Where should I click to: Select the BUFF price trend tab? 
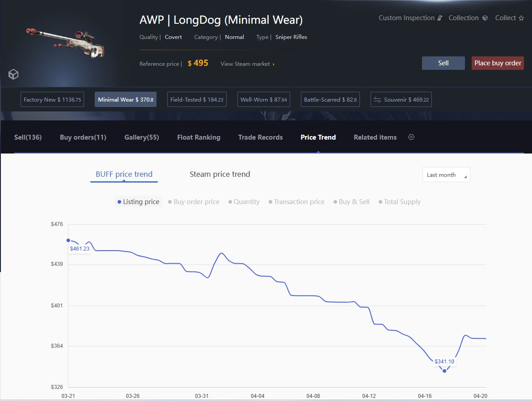click(x=124, y=174)
